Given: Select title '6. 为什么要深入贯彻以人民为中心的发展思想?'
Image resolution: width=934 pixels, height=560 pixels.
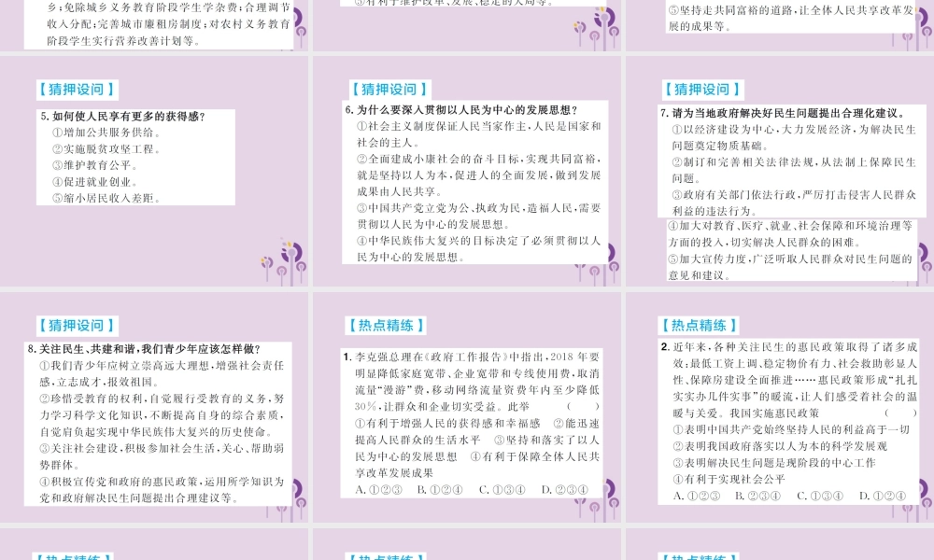Looking at the screenshot, I should [x=462, y=110].
